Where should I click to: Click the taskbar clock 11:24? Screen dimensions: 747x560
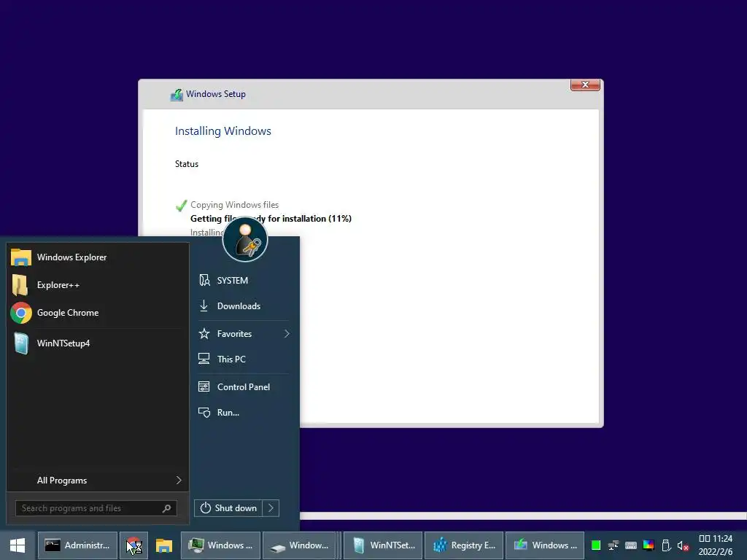click(x=716, y=545)
